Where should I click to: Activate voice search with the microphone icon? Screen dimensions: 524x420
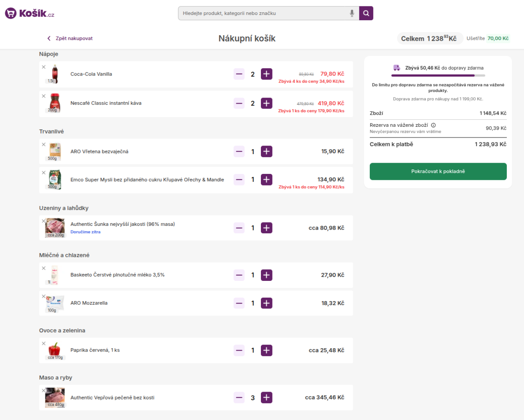click(x=351, y=13)
